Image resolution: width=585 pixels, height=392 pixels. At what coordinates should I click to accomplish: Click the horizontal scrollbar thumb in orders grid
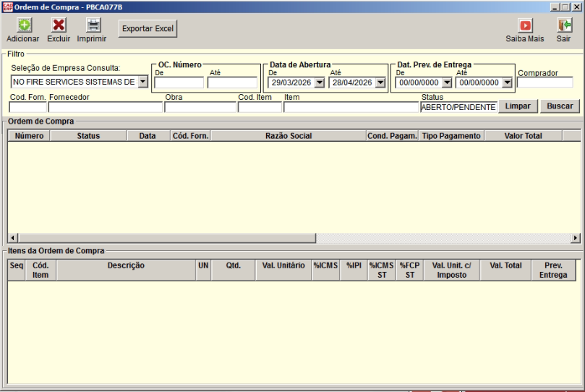167,238
